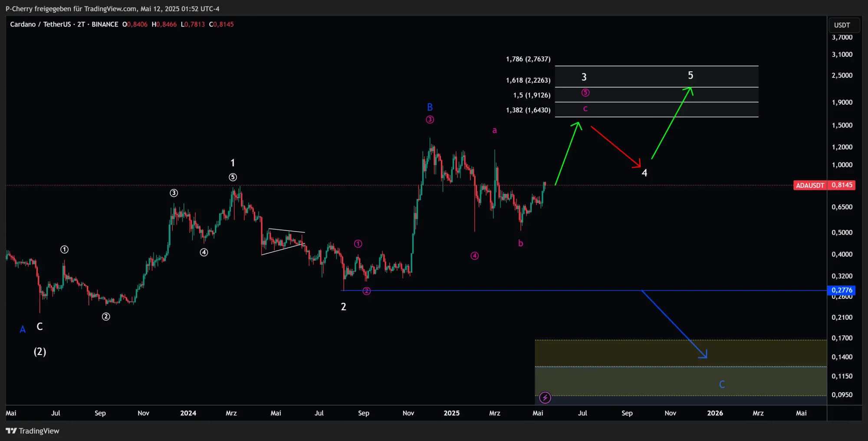Click the low value L0,7813
868x441 pixels.
click(193, 24)
